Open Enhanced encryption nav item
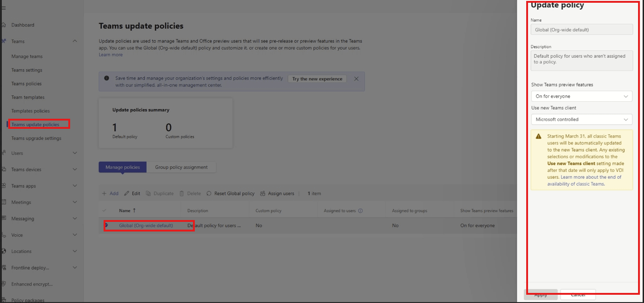 point(32,284)
